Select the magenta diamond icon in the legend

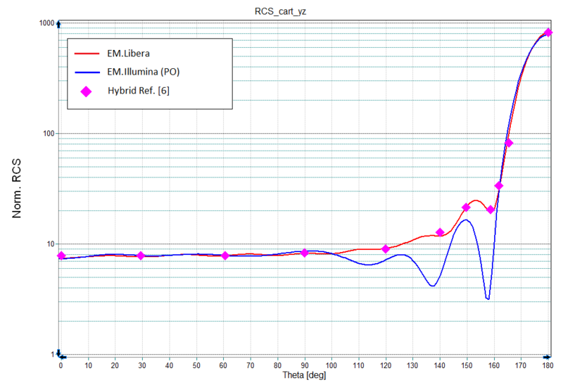[x=87, y=90]
